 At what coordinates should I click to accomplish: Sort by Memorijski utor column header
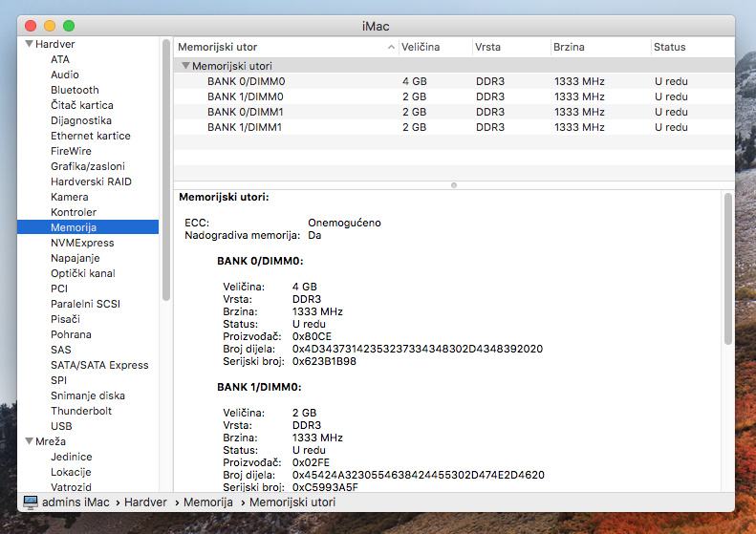pyautogui.click(x=286, y=47)
